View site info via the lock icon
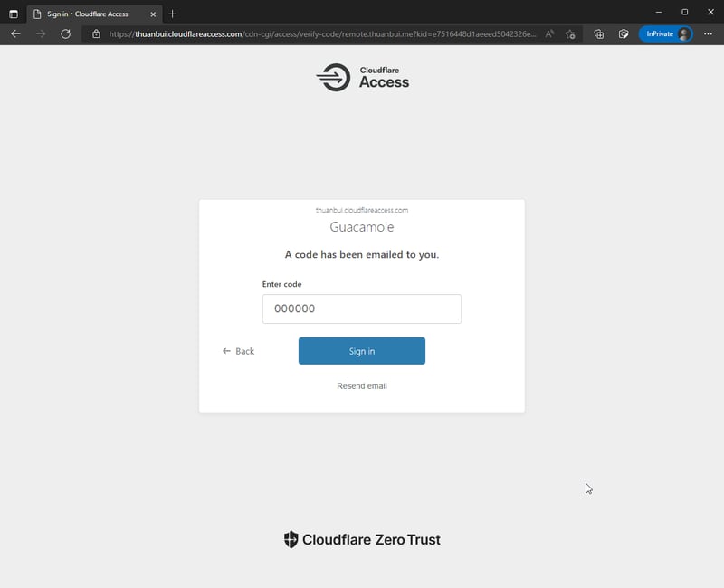 (96, 33)
